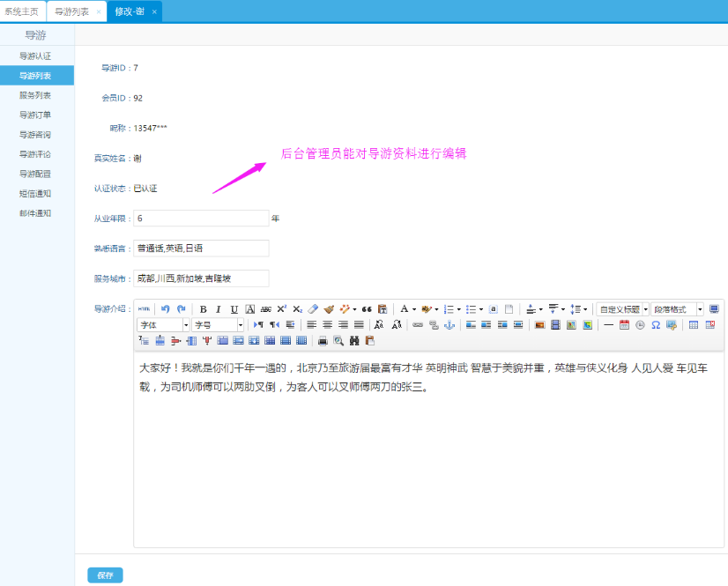Go to 导游认证 sidebar link

[36, 56]
